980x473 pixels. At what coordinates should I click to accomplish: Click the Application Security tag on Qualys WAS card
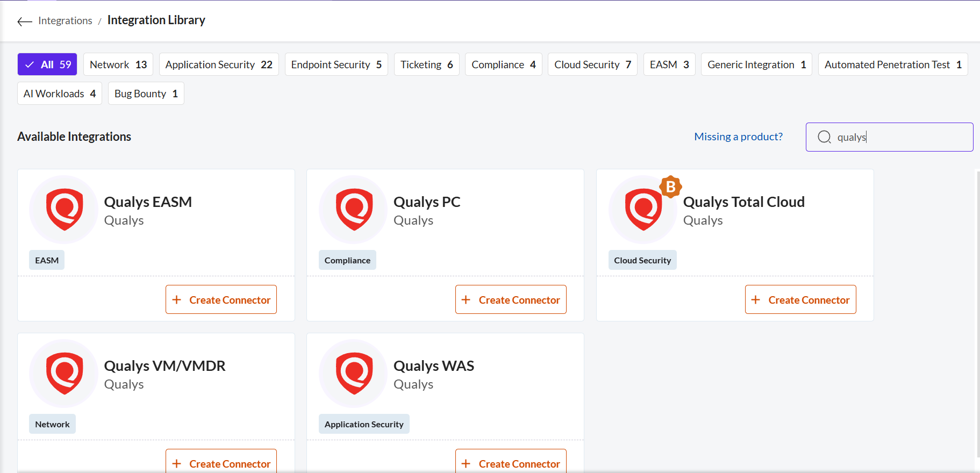[x=364, y=424]
